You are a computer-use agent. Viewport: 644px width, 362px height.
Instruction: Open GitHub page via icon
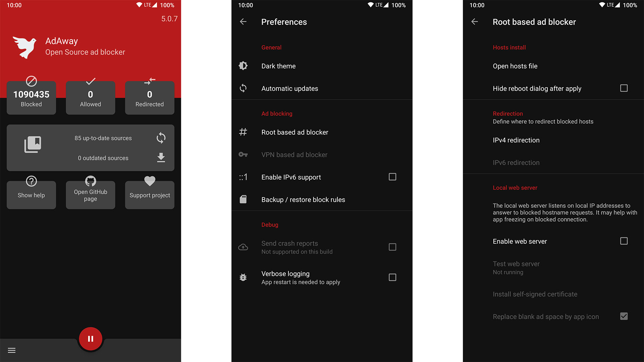90,181
